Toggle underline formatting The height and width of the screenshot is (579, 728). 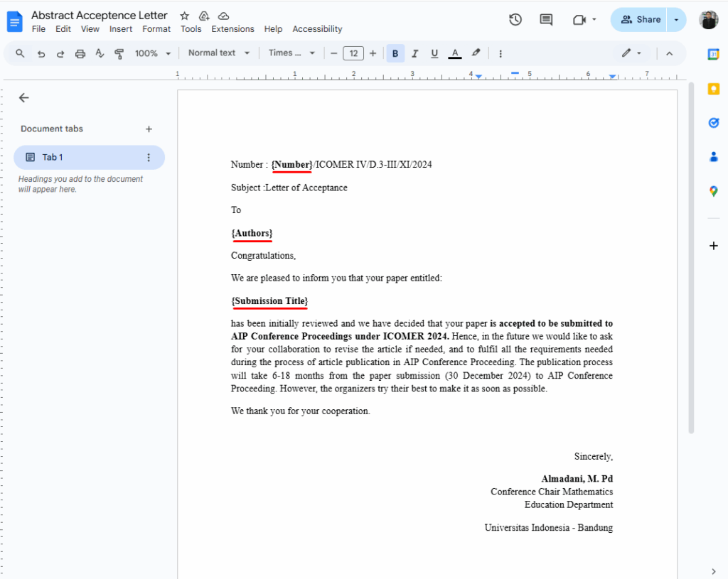pos(434,53)
